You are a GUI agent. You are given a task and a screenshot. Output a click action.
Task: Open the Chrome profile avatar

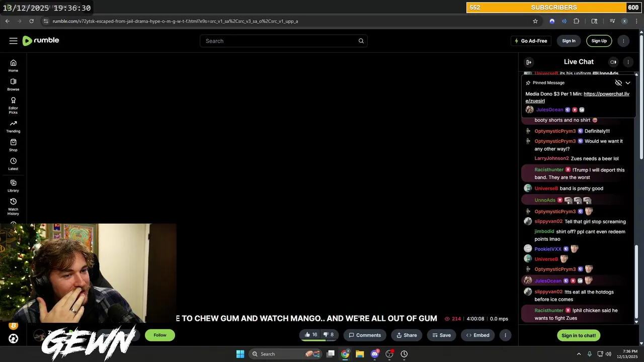(x=624, y=21)
